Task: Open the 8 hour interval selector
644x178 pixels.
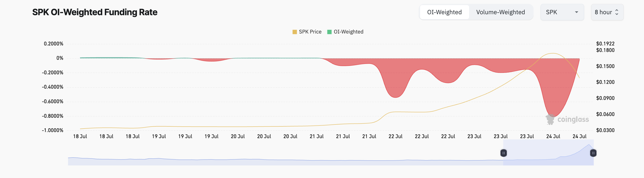Action: [607, 12]
